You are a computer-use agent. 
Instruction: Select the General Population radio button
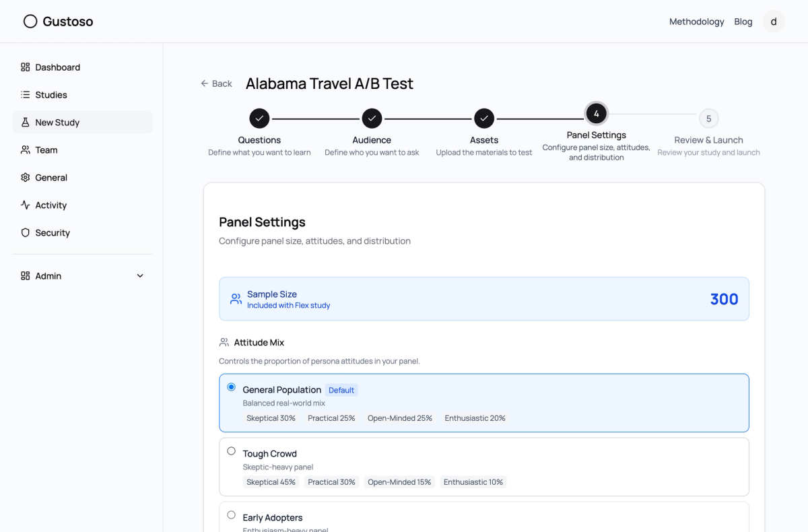pos(232,387)
